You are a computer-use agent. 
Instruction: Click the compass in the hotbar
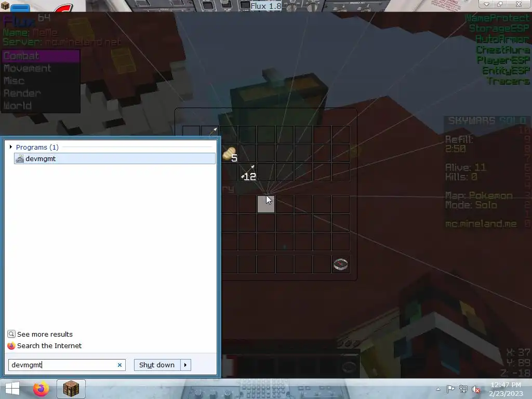341,264
